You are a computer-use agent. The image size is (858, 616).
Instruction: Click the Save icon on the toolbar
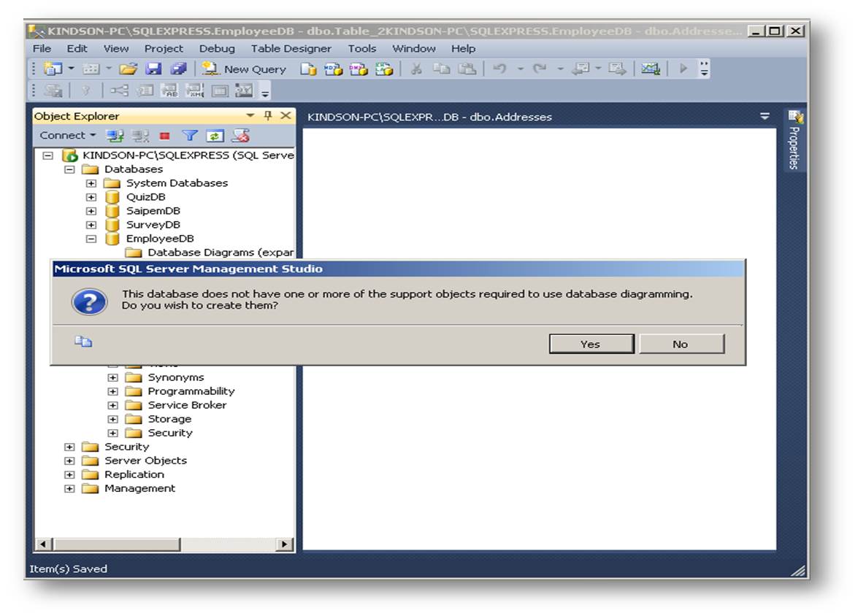pos(153,69)
